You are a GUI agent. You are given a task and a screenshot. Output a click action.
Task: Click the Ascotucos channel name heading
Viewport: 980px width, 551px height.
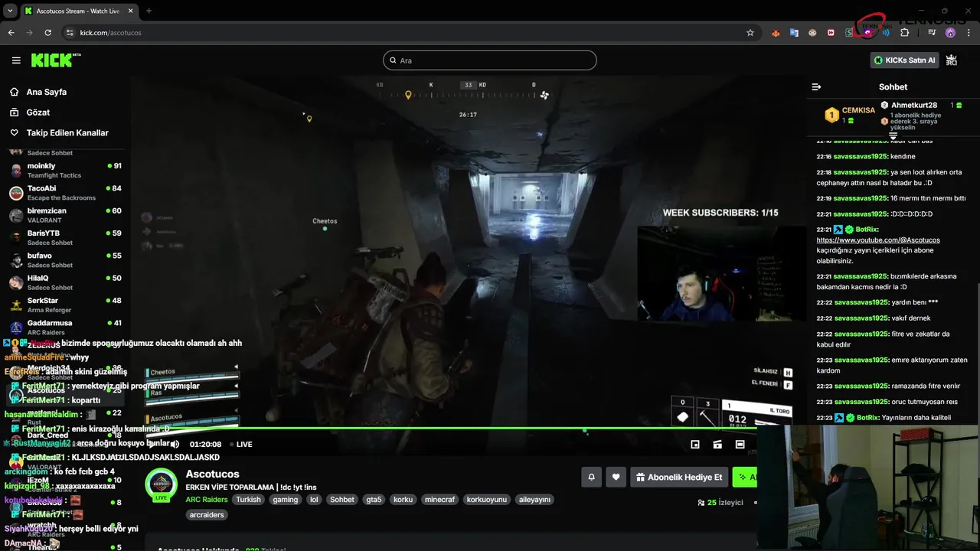click(x=213, y=474)
